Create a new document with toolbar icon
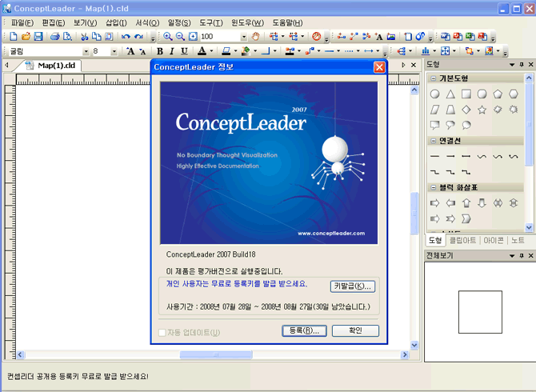Screen dimensions: 536x392 point(14,36)
